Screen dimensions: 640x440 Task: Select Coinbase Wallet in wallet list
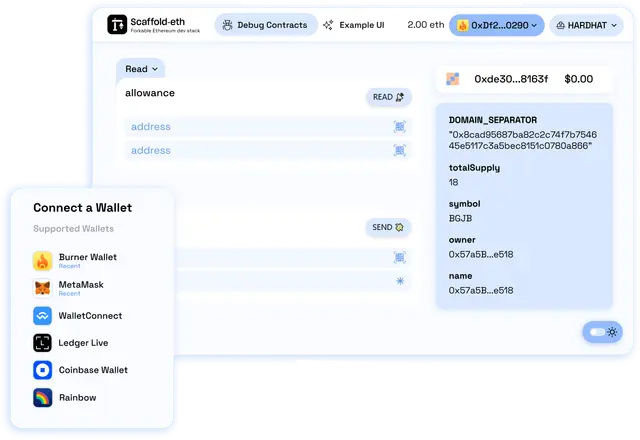click(x=80, y=370)
